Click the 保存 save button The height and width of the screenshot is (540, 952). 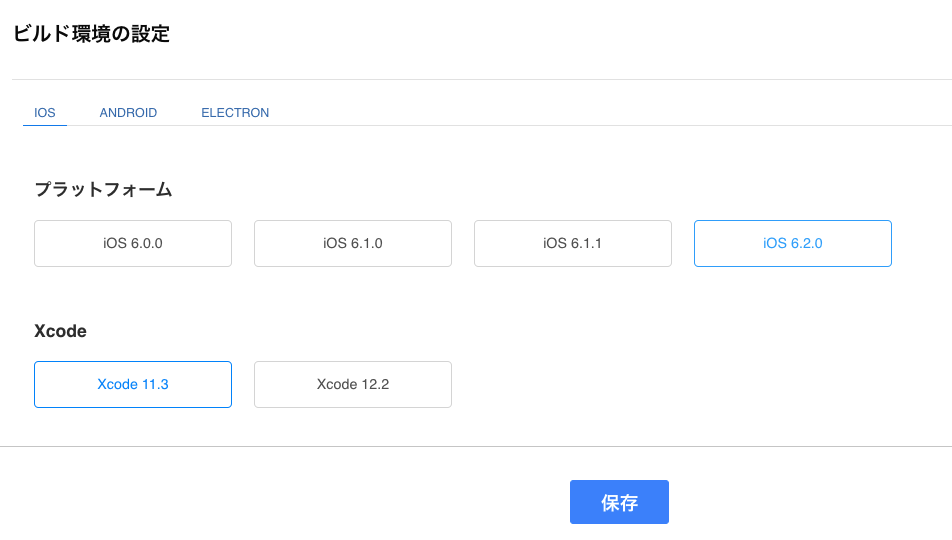point(619,502)
